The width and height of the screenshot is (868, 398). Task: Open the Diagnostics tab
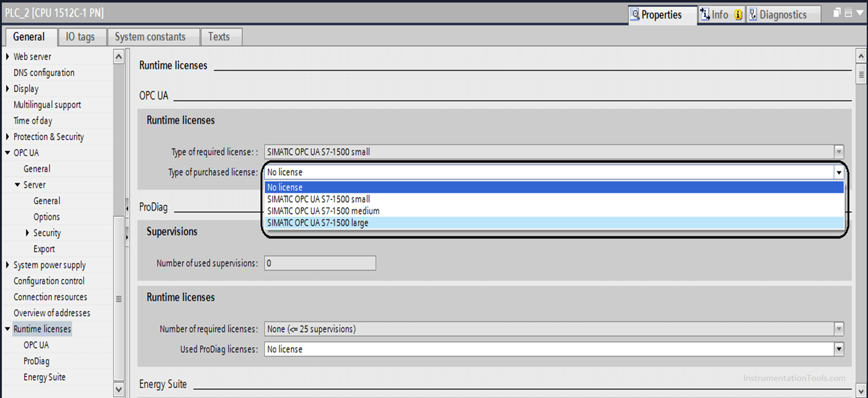[x=783, y=15]
